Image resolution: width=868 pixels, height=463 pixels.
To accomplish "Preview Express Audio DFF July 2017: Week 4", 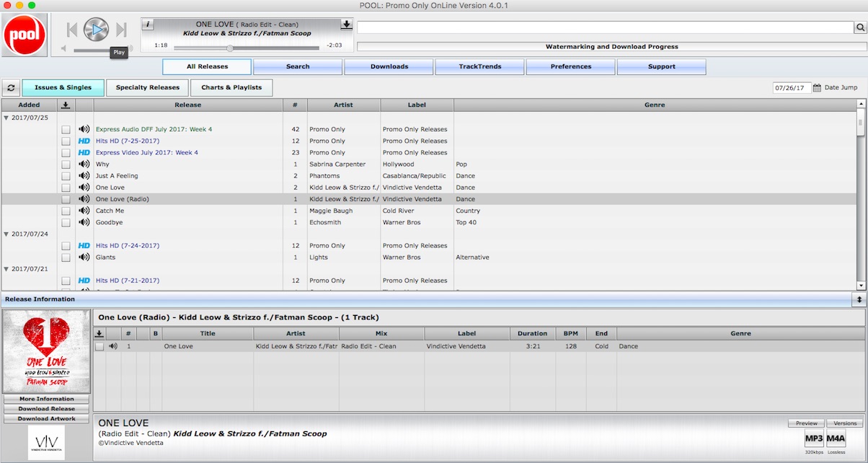I will click(x=84, y=130).
